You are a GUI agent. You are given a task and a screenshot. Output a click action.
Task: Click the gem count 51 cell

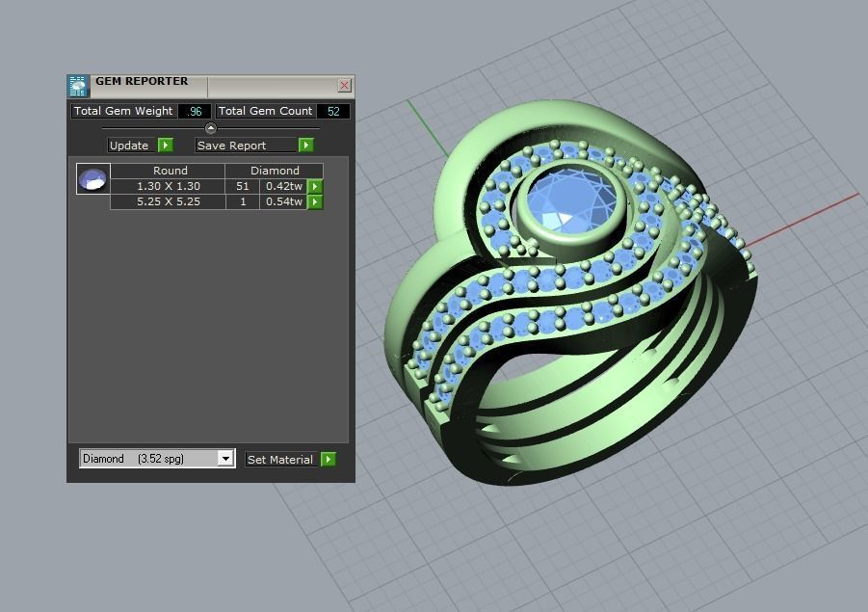point(243,186)
